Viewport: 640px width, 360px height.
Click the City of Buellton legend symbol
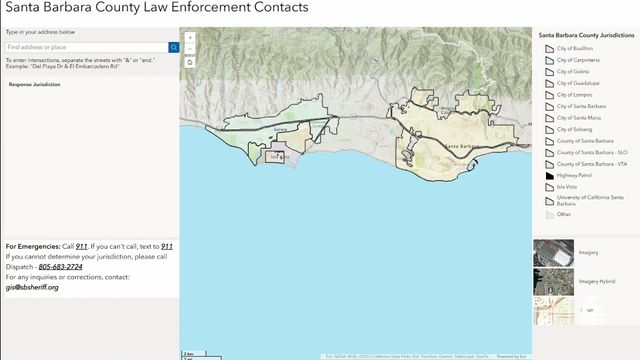pyautogui.click(x=549, y=49)
